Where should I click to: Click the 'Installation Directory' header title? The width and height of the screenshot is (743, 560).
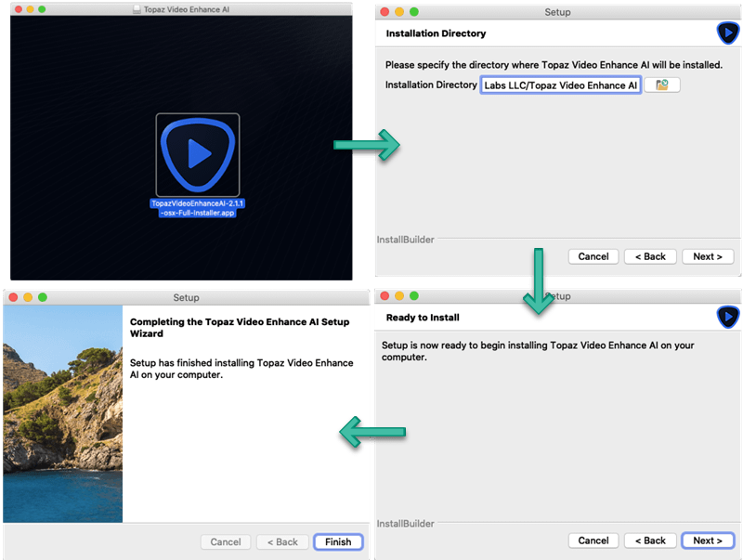[x=436, y=33]
